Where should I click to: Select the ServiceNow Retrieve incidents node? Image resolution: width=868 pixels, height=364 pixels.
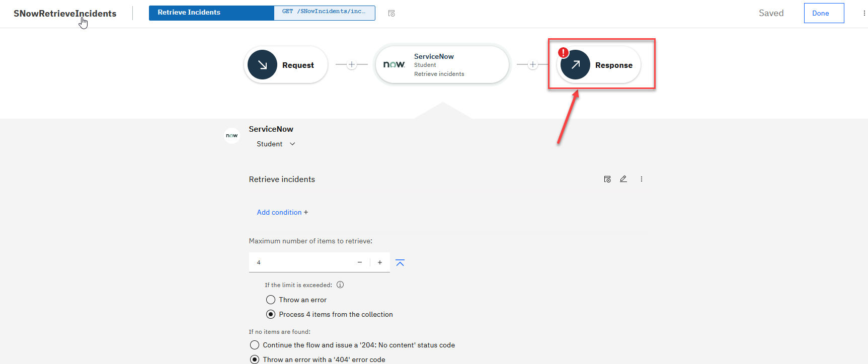442,65
